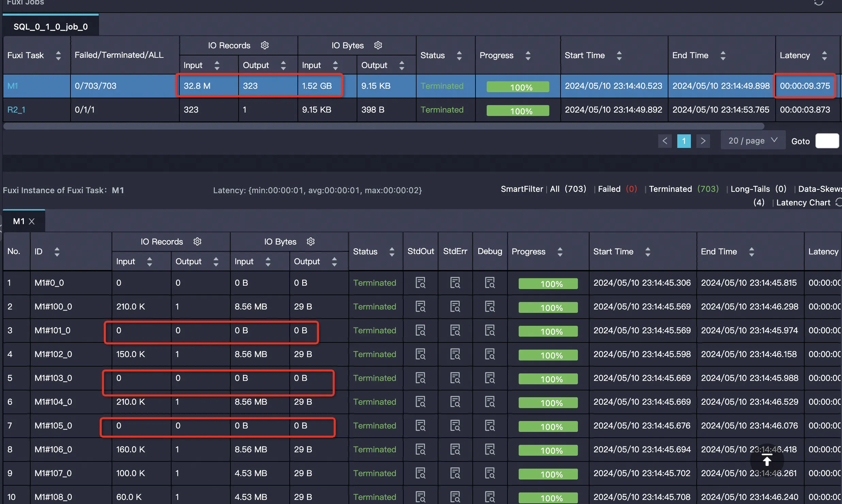Click the refresh icon at top right
This screenshot has width=842, height=504.
[819, 3]
